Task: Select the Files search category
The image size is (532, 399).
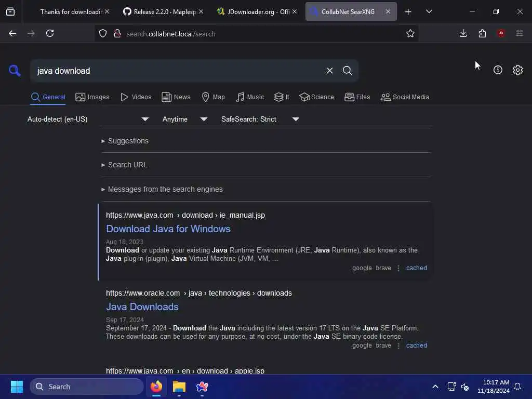Action: pyautogui.click(x=357, y=97)
